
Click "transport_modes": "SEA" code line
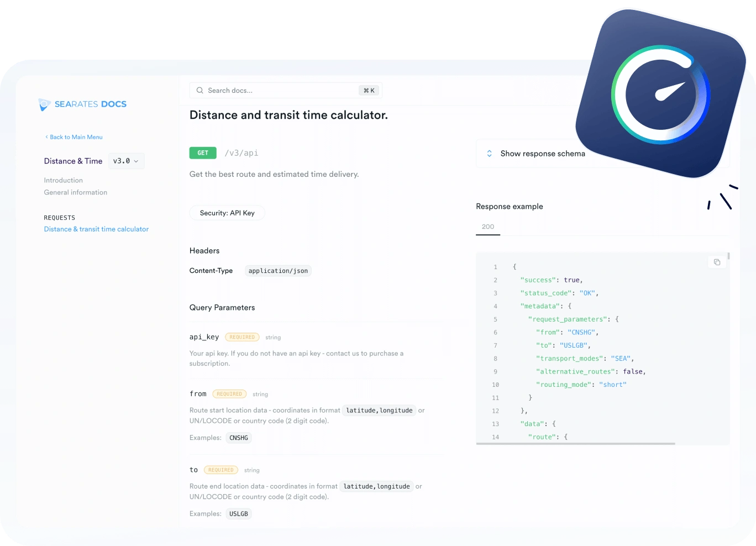point(585,359)
